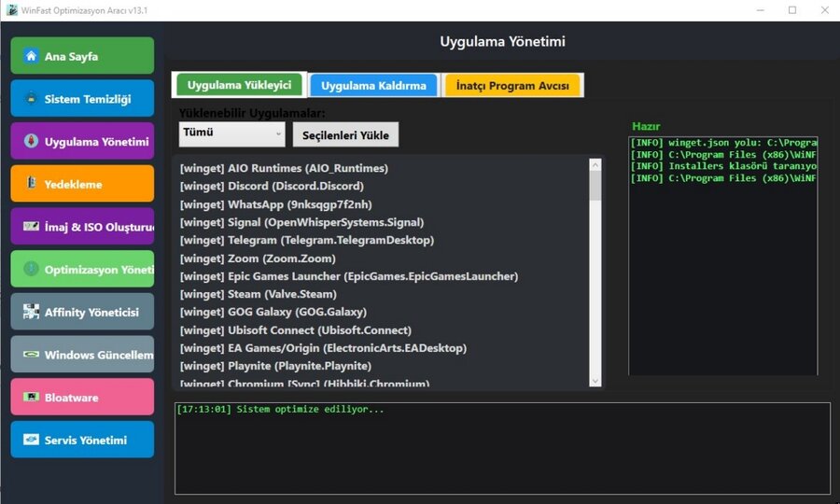Click the Seçilenleri Yükle button
Image resolution: width=840 pixels, height=504 pixels.
click(x=345, y=135)
